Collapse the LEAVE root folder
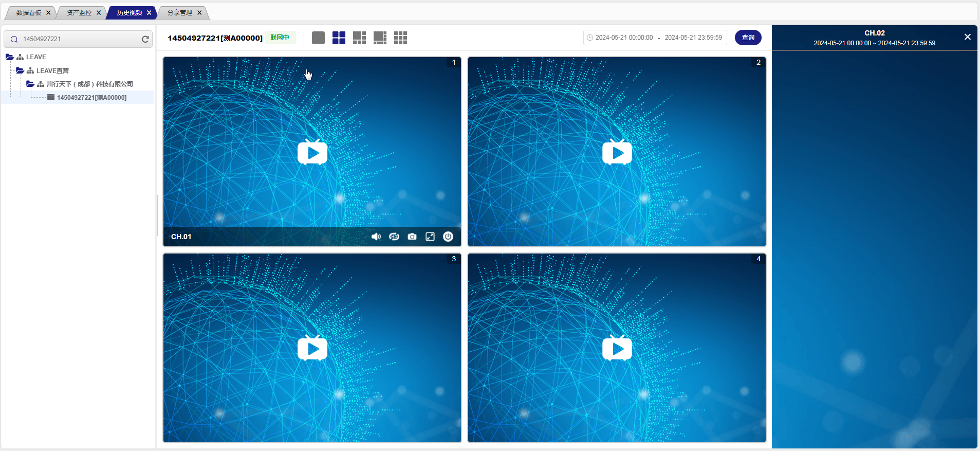 pyautogui.click(x=10, y=57)
